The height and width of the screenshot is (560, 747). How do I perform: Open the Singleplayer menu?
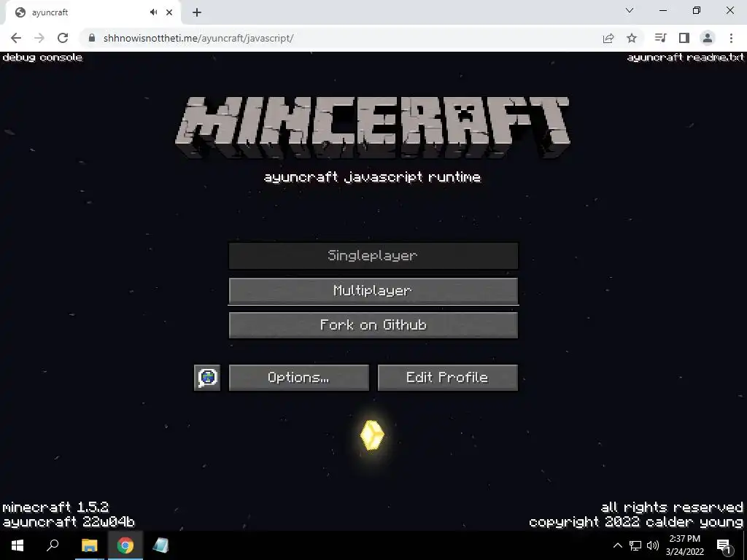pyautogui.click(x=373, y=256)
